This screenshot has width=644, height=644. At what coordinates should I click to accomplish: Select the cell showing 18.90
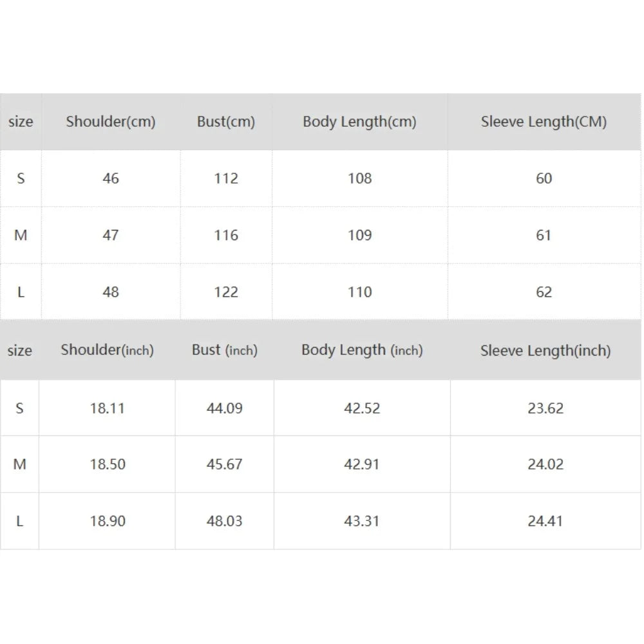pos(108,521)
